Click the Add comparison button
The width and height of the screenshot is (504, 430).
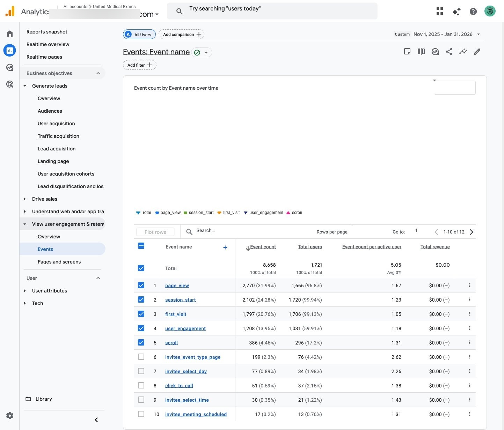pos(181,34)
